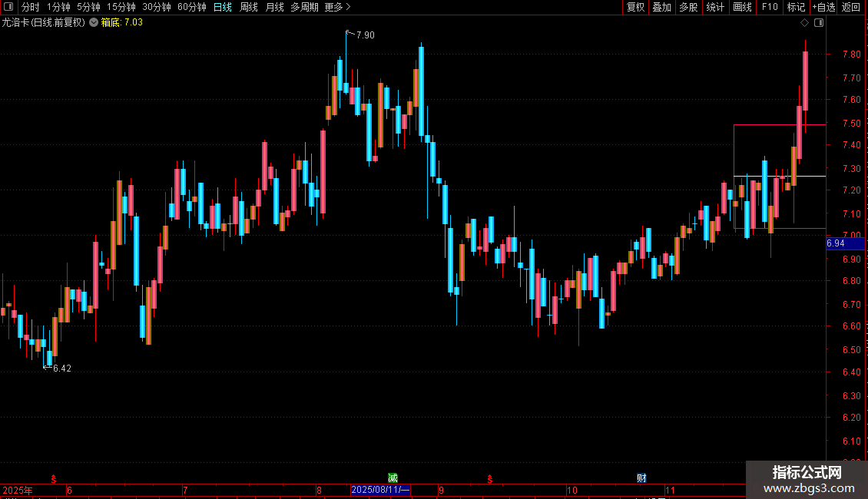The image size is (868, 499).
Task: Add stock with +自选 button
Action: coord(823,7)
